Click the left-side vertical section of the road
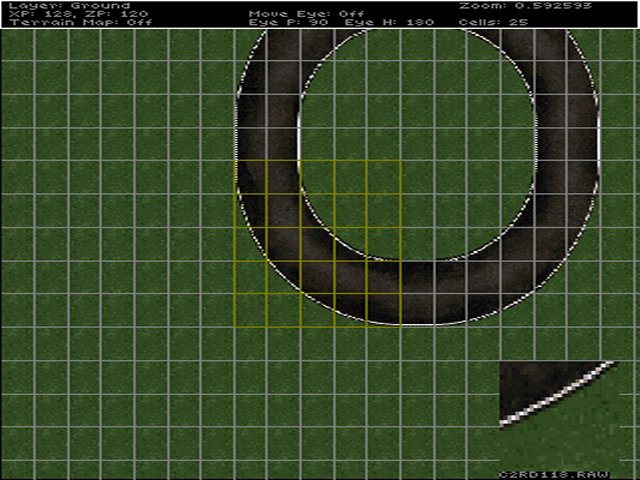Screen dimensions: 640x480 (x=266, y=150)
